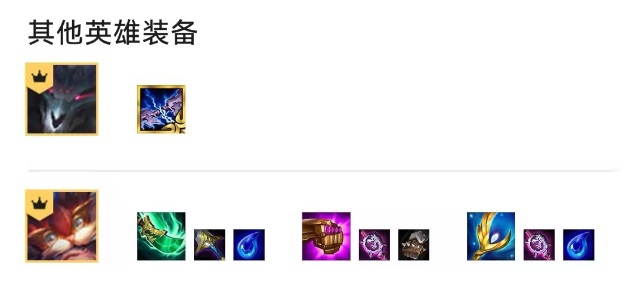Click the Needlessly Large Rod beside Sparring Gloves
The height and width of the screenshot is (299, 644).
[374, 245]
